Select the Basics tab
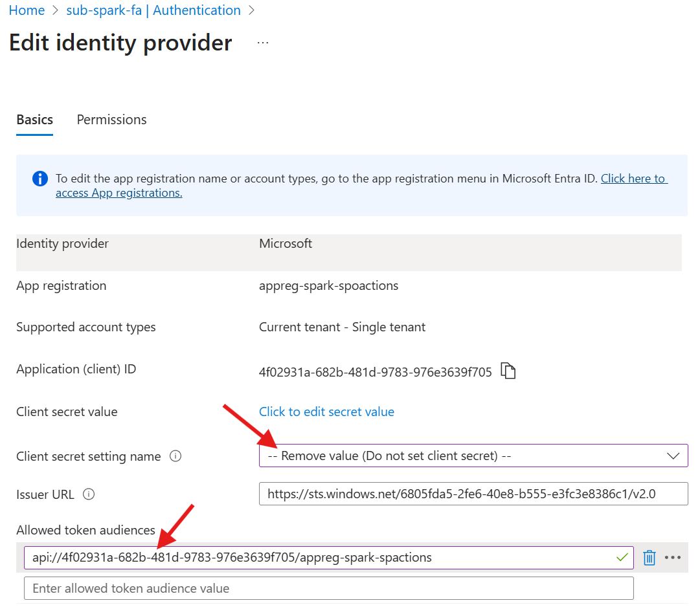Viewport: 700px width, 616px height. [34, 120]
